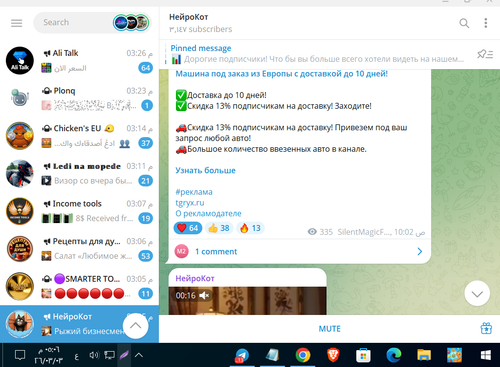Image resolution: width=500 pixels, height=367 pixels.
Task: Open the Рецепты для души channel
Action: pyautogui.click(x=79, y=249)
